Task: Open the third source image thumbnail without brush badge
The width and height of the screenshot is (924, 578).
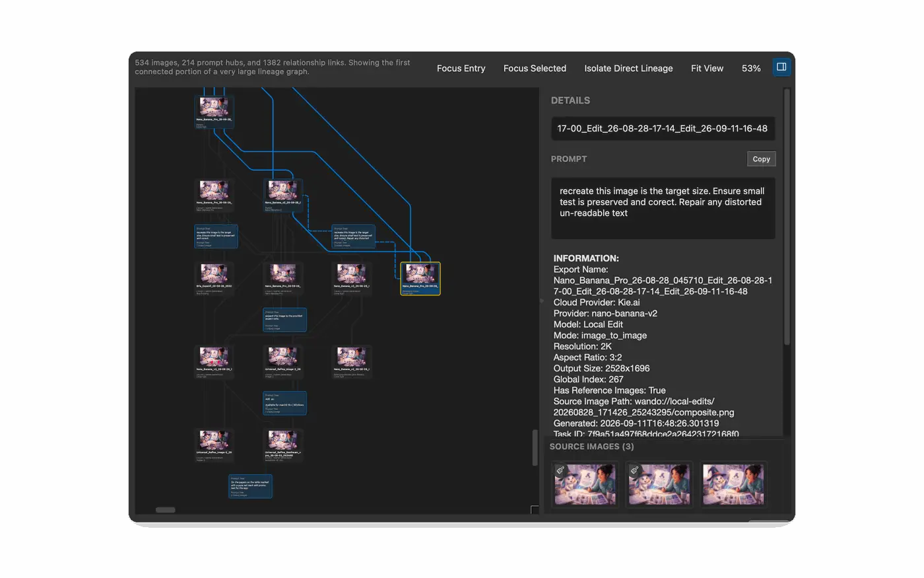Action: pos(733,484)
